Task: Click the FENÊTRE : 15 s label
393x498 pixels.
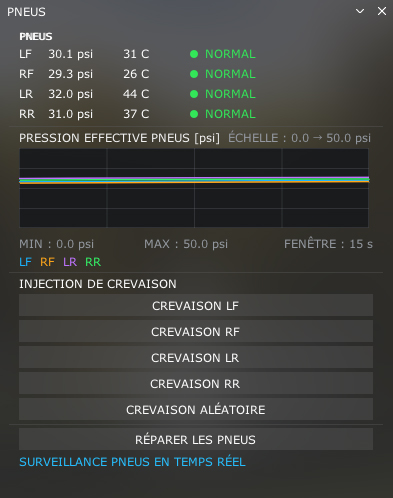Action: [x=328, y=244]
